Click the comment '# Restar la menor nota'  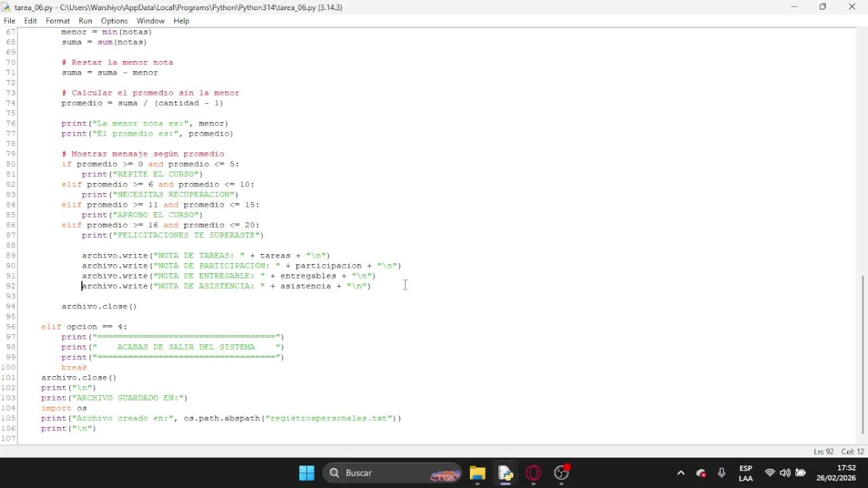point(117,62)
